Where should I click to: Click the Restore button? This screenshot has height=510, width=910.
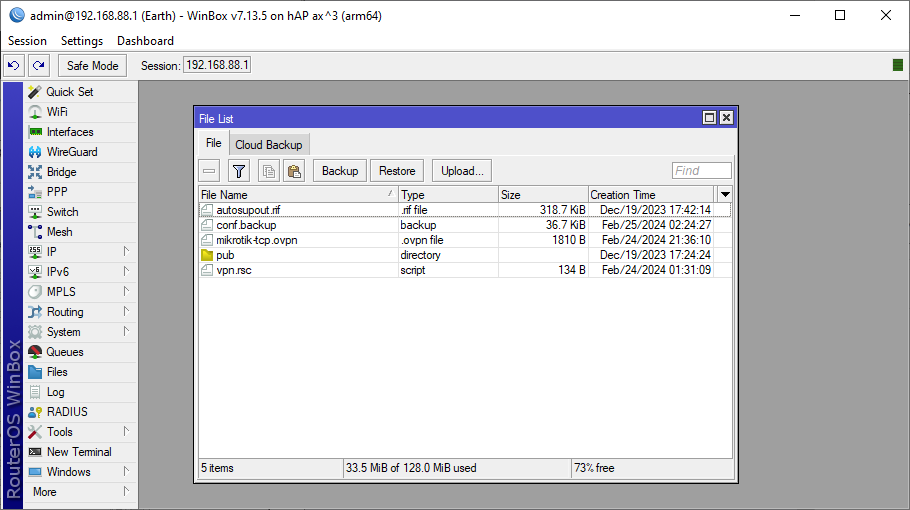coord(397,171)
